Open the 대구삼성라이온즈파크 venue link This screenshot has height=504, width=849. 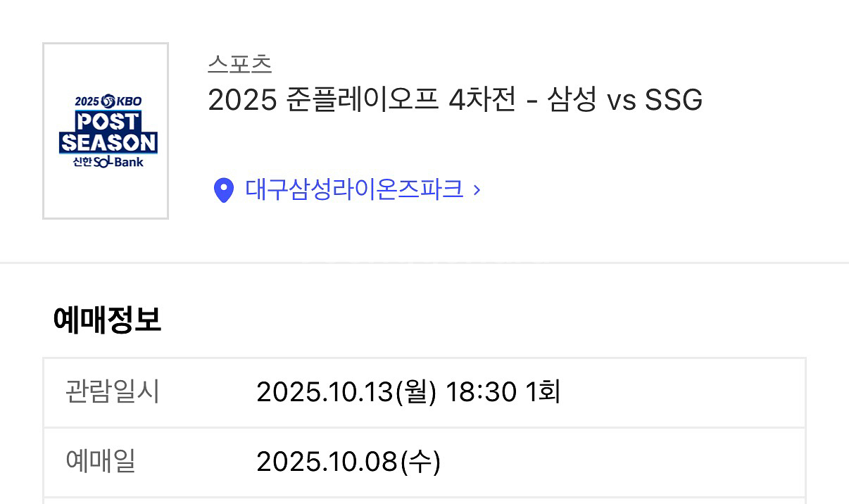coord(354,189)
